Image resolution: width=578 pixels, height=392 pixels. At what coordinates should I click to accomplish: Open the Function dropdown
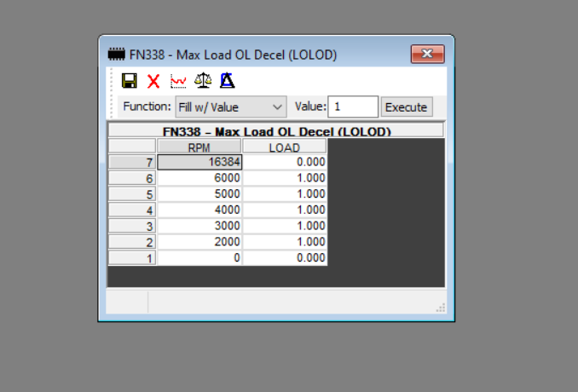coord(231,107)
